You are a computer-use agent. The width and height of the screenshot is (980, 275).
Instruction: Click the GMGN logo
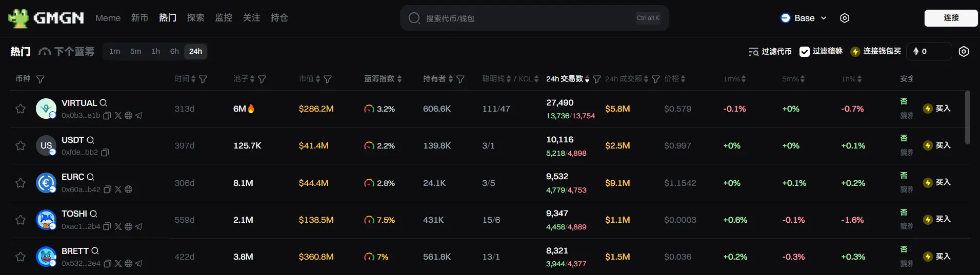46,18
